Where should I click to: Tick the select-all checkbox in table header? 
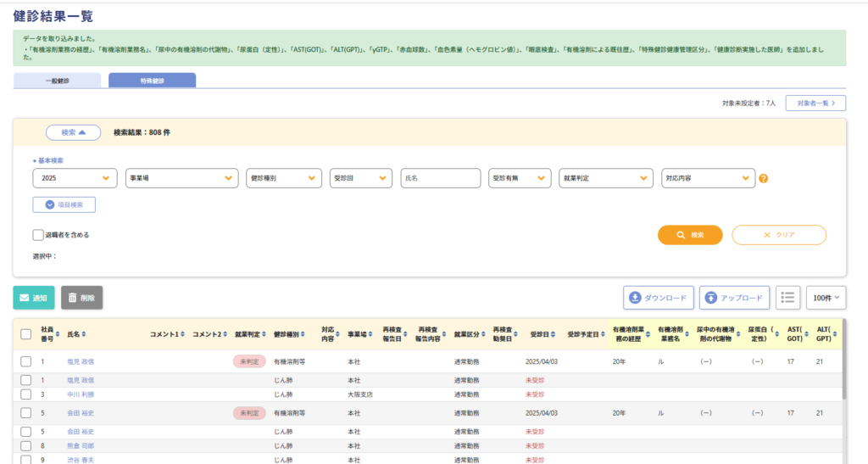[26, 334]
